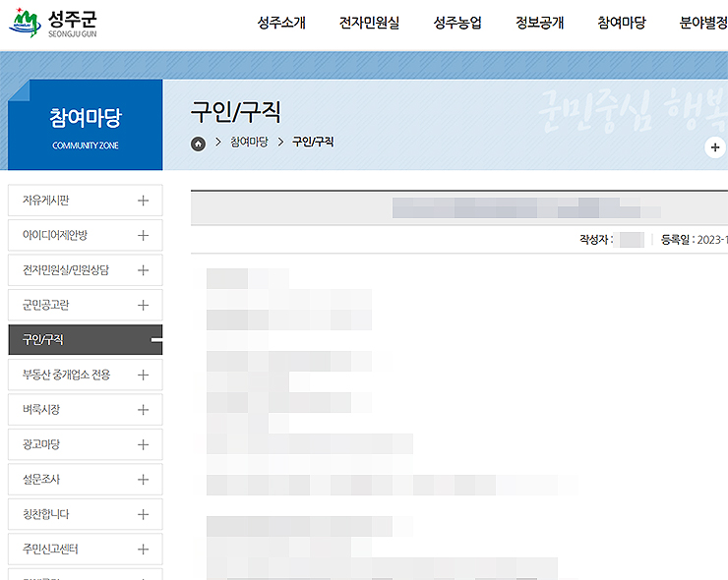Viewport: 728px width, 580px height.
Task: Expand 설문조사 with plus icon
Action: tap(143, 480)
